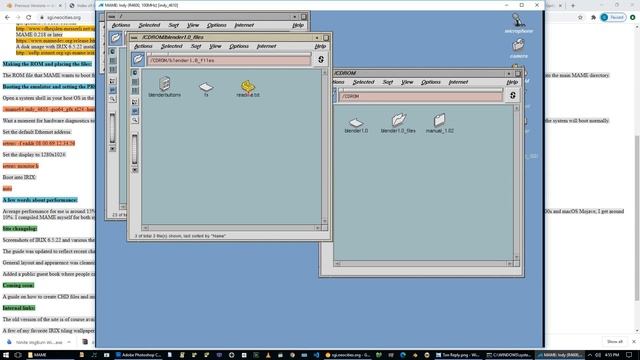Open View menu in blender1.0_files window

point(215,47)
